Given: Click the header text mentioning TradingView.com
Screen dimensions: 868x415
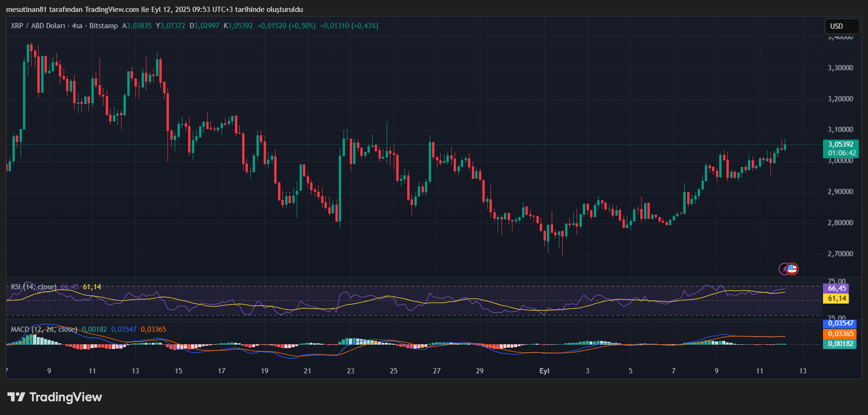Looking at the screenshot, I should [x=154, y=10].
